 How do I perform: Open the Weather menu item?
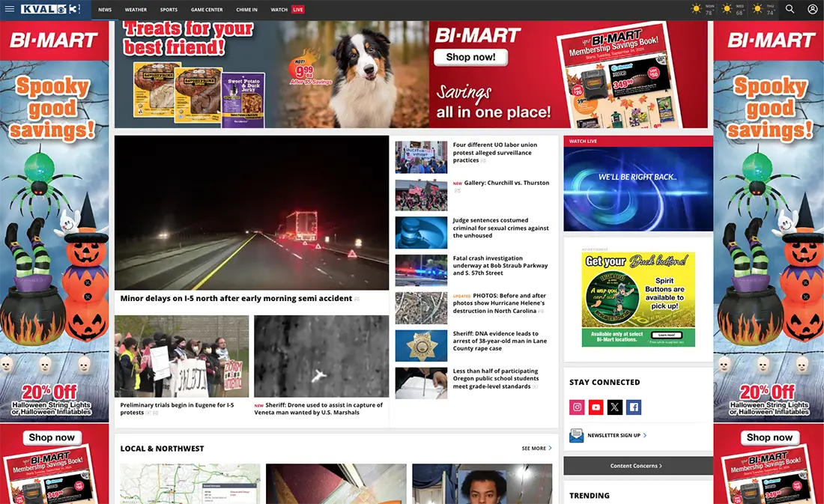tap(136, 10)
